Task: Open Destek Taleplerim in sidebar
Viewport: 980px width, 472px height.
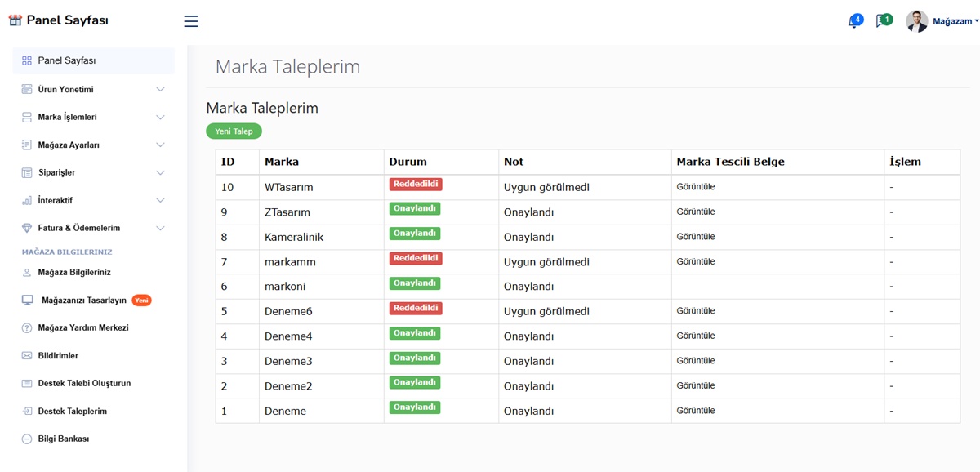Action: (x=72, y=412)
